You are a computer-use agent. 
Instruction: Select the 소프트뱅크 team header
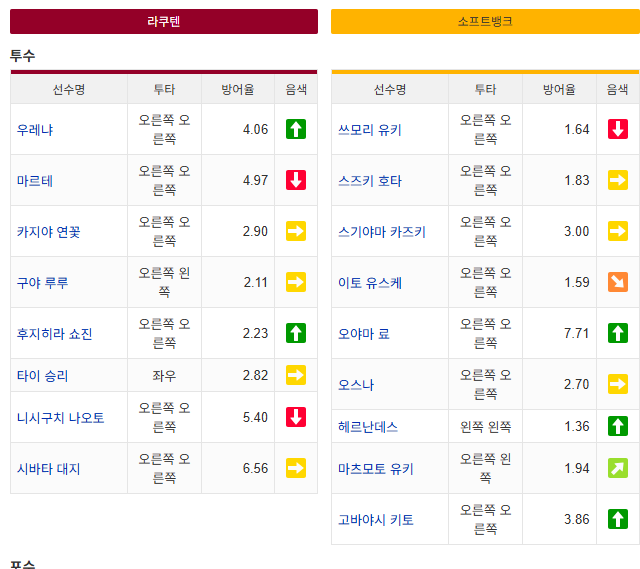pos(485,22)
